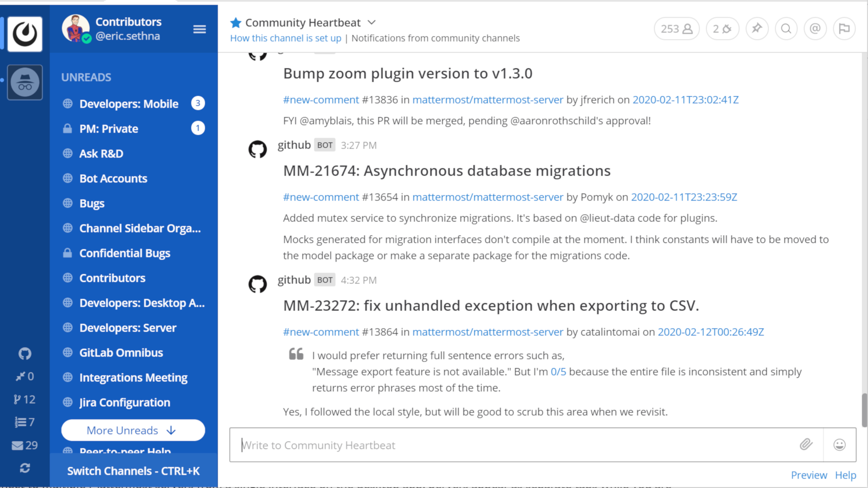Open GitHub pull requests count 0

point(25,376)
